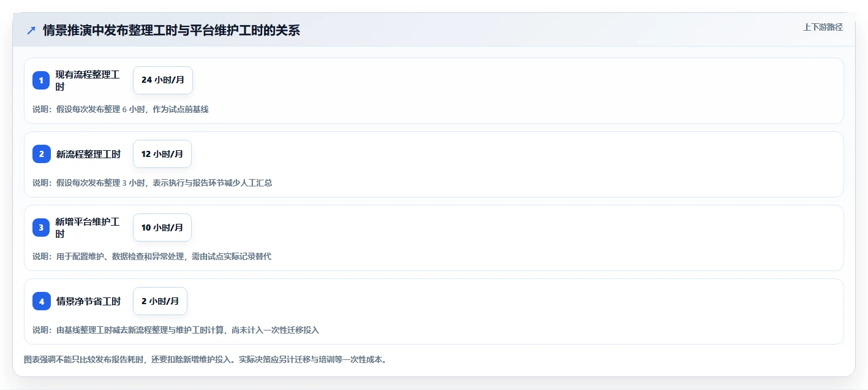
Task: Click the title 情景推演中发布整理工时与平台维护工时的关系
Action: tap(172, 31)
